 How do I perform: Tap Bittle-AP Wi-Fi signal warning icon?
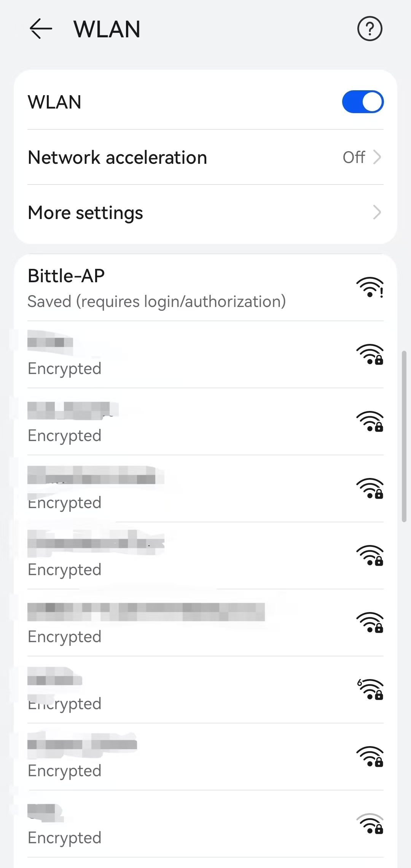tap(370, 287)
